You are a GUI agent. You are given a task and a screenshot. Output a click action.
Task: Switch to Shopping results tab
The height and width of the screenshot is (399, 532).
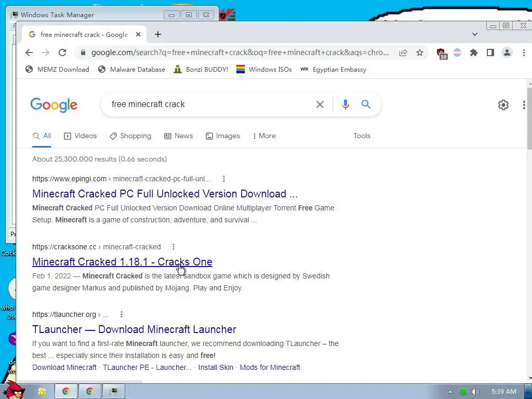(x=130, y=136)
